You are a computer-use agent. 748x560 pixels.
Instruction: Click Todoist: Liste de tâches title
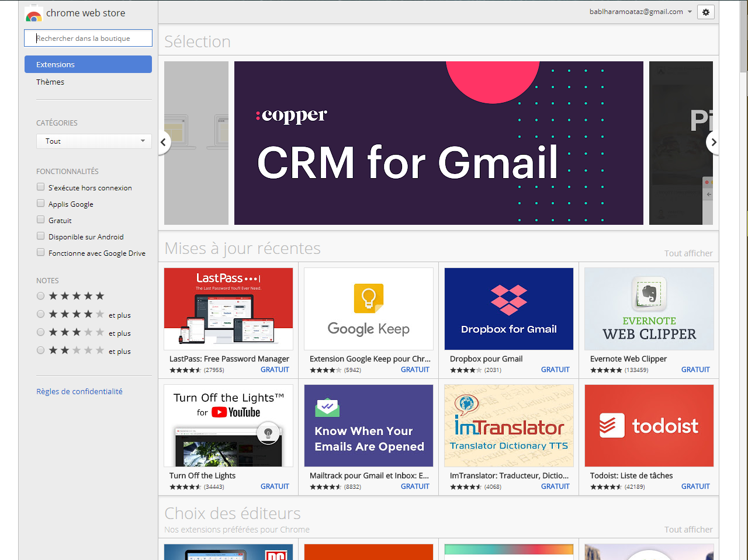click(x=631, y=475)
